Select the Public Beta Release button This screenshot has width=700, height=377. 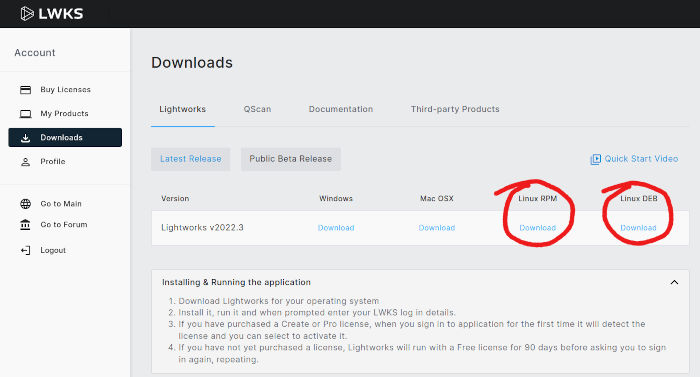(291, 159)
